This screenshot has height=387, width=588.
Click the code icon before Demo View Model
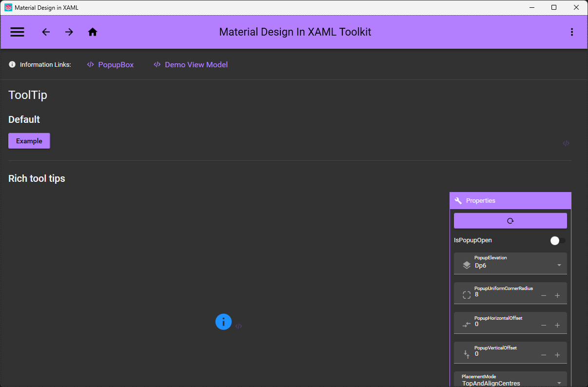tap(157, 64)
